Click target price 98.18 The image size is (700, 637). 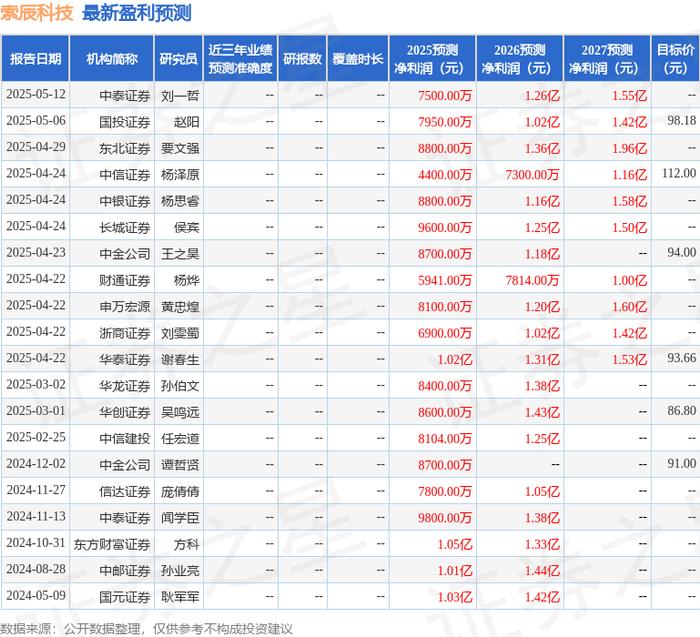click(682, 121)
